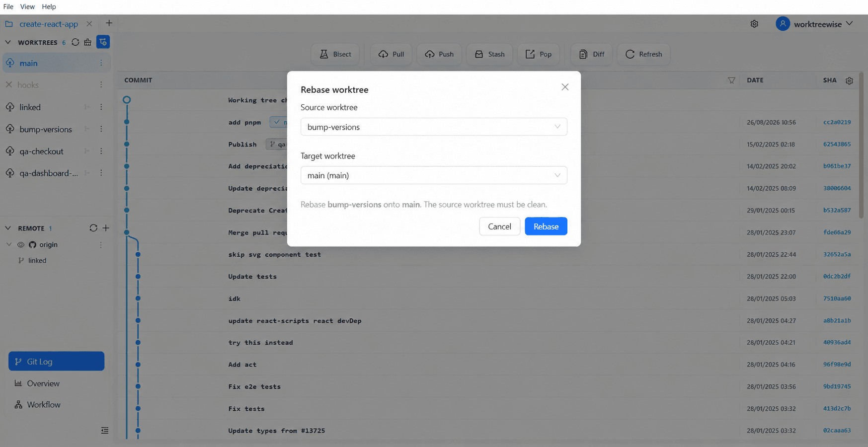Click the branch icon beside linked worktree

87,107
